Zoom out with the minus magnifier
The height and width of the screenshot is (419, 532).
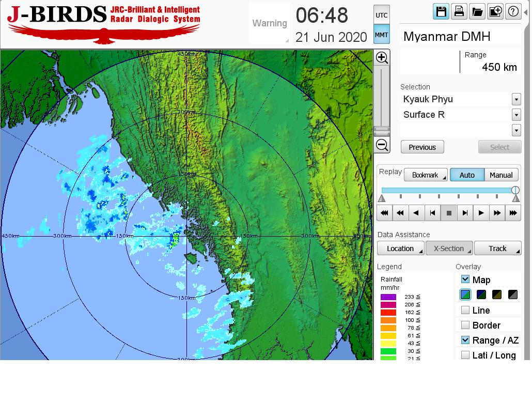382,145
